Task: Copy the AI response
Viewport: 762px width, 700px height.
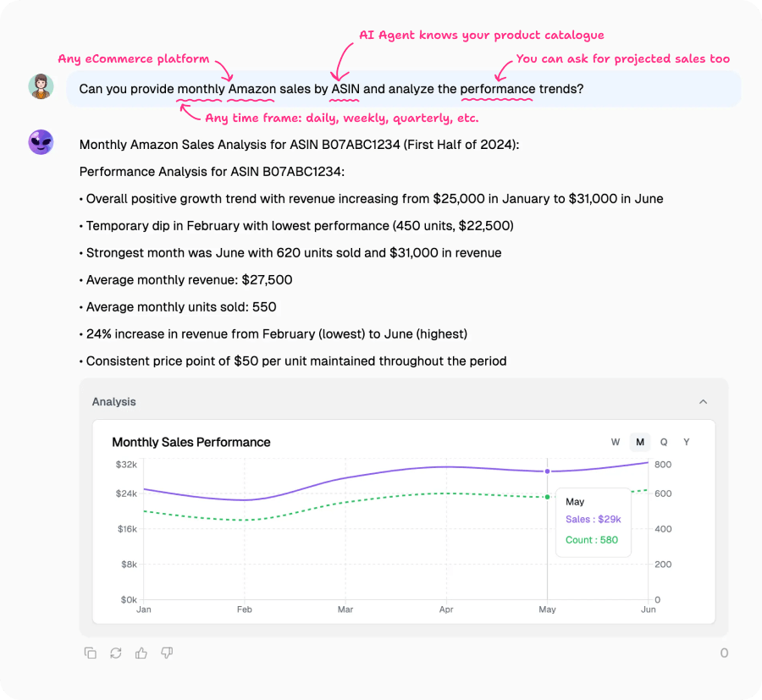Action: 91,653
